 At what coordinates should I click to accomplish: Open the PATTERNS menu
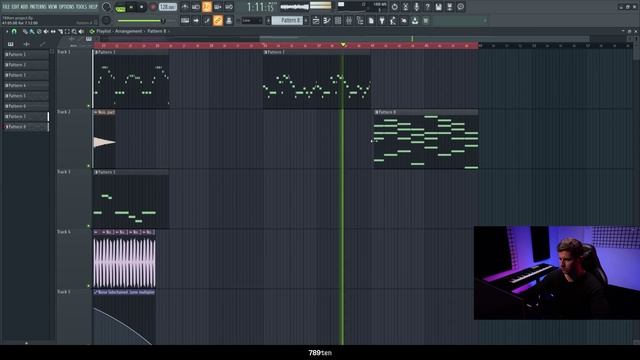38,7
